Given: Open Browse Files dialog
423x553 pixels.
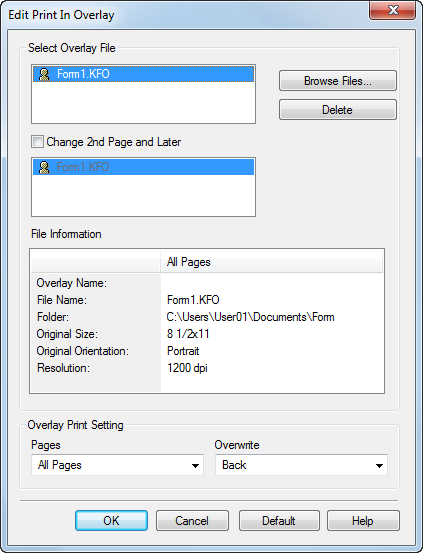Looking at the screenshot, I should coord(338,81).
